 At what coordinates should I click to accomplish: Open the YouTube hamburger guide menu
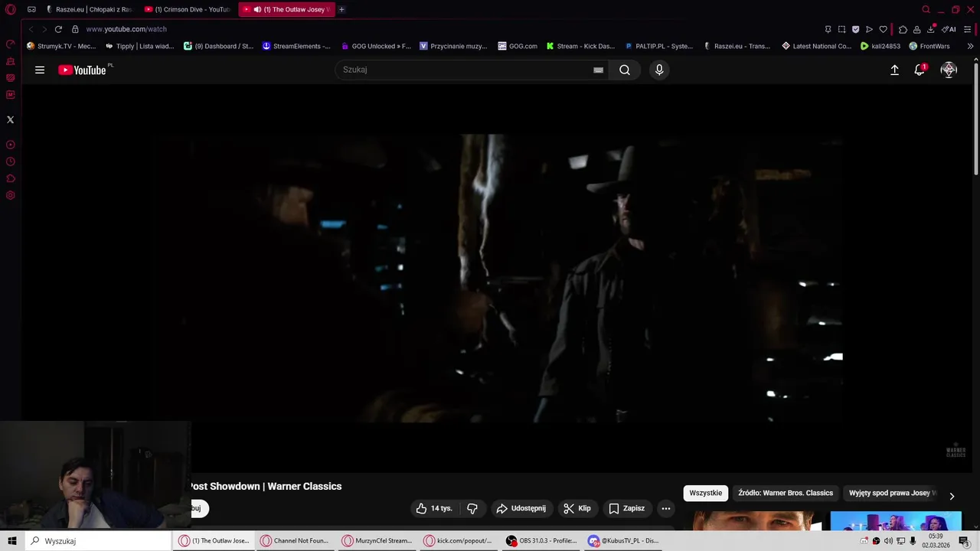[40, 70]
